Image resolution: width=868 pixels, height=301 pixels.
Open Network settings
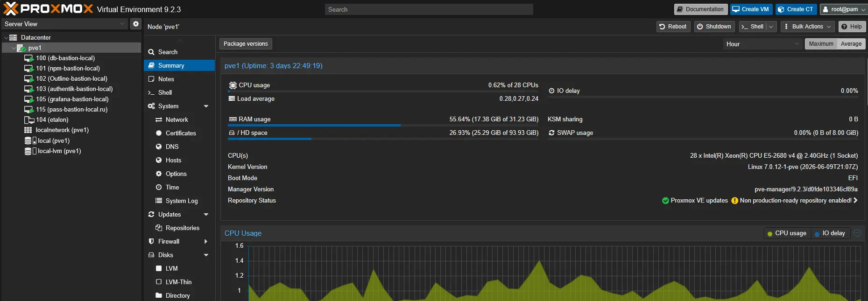click(x=179, y=119)
